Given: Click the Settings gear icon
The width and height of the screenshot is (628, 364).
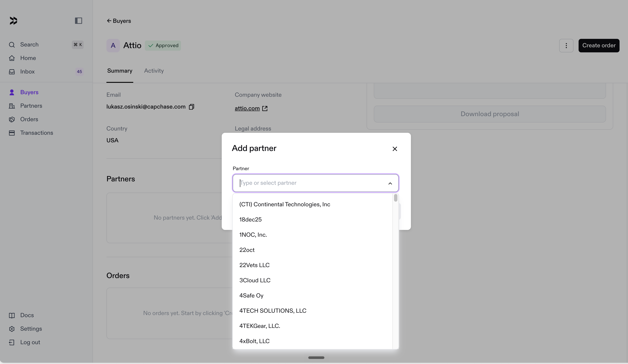Looking at the screenshot, I should coord(12,329).
